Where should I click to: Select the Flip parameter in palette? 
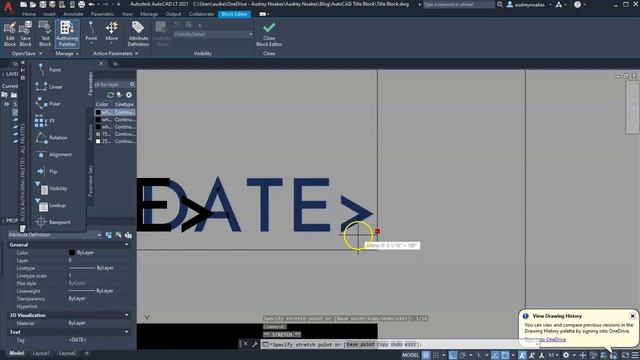click(47, 171)
